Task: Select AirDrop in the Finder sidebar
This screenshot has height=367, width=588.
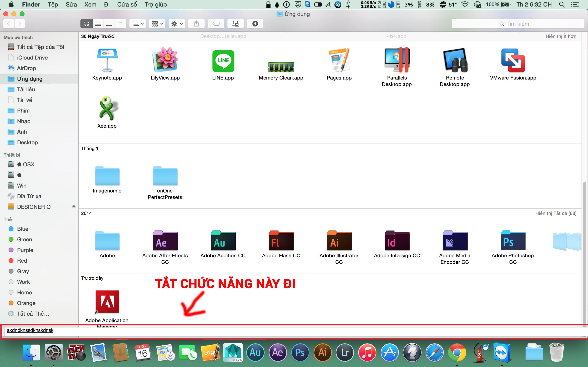Action: pos(27,68)
